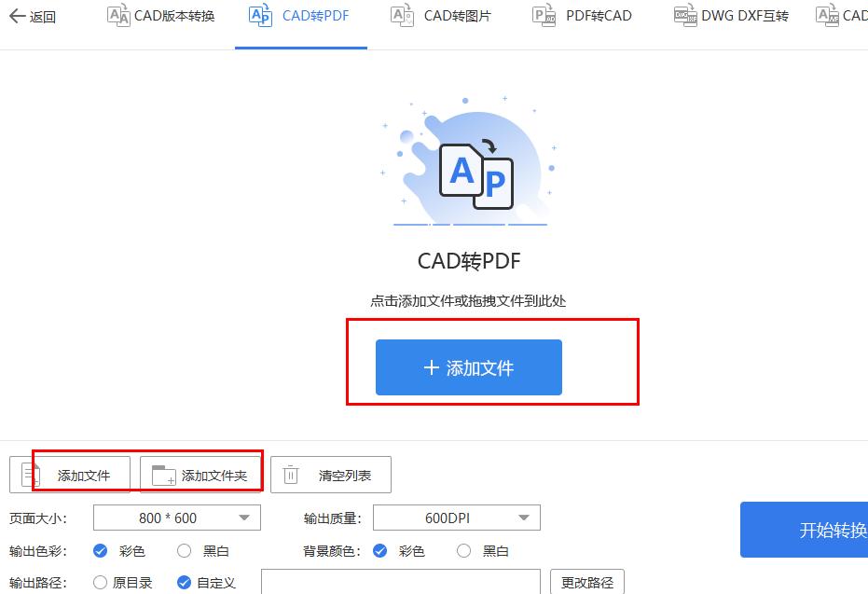The image size is (868, 594).
Task: Click the 输出路径 label
Action: [x=38, y=583]
